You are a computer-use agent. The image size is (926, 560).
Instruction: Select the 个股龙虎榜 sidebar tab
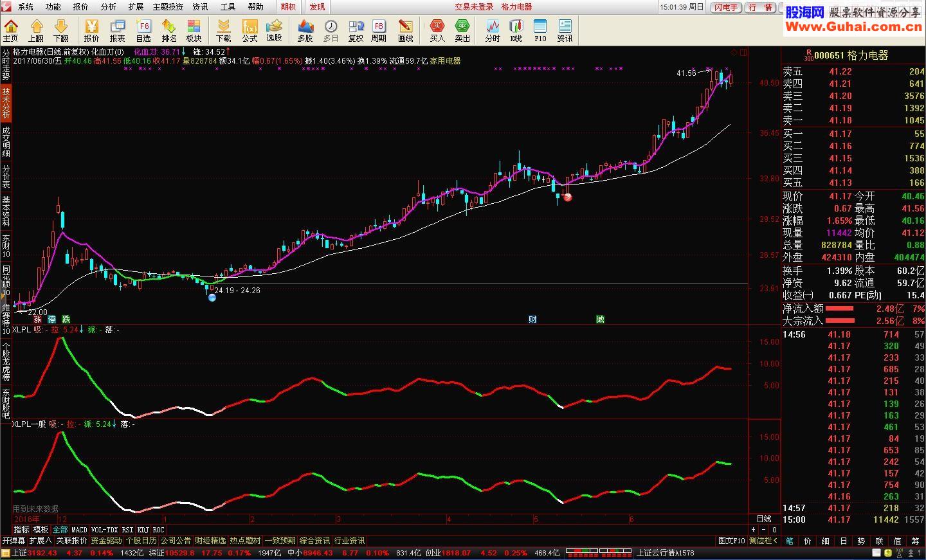pos(6,362)
